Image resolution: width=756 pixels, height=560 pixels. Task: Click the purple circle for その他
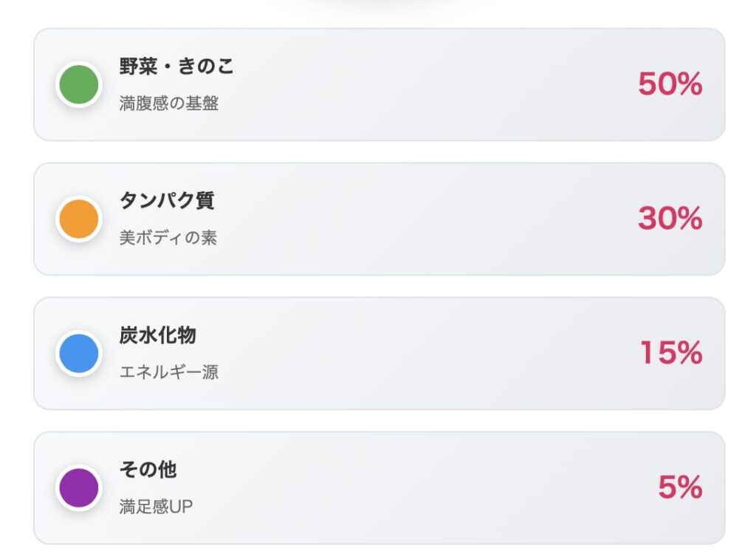78,488
